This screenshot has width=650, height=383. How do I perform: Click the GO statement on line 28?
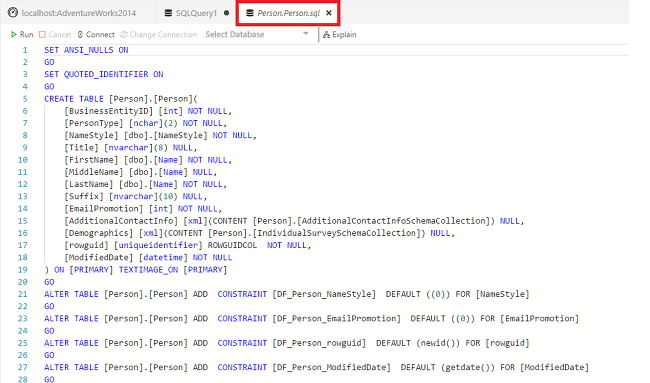pos(49,379)
